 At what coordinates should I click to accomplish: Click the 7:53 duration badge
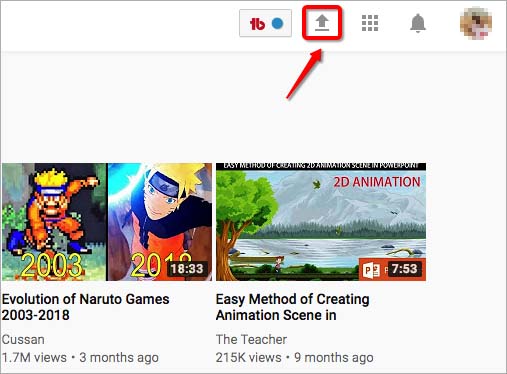(x=404, y=269)
